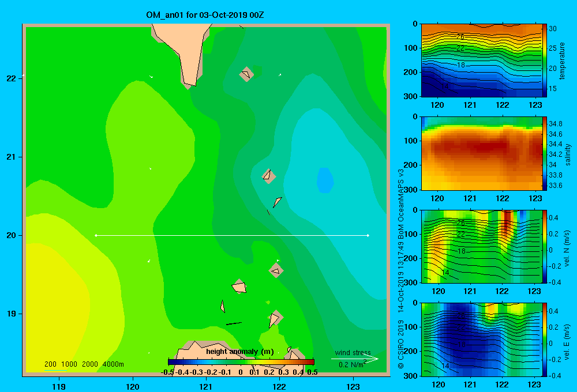Click the 'vel. E (m/s)' colorbar label

pos(567,341)
